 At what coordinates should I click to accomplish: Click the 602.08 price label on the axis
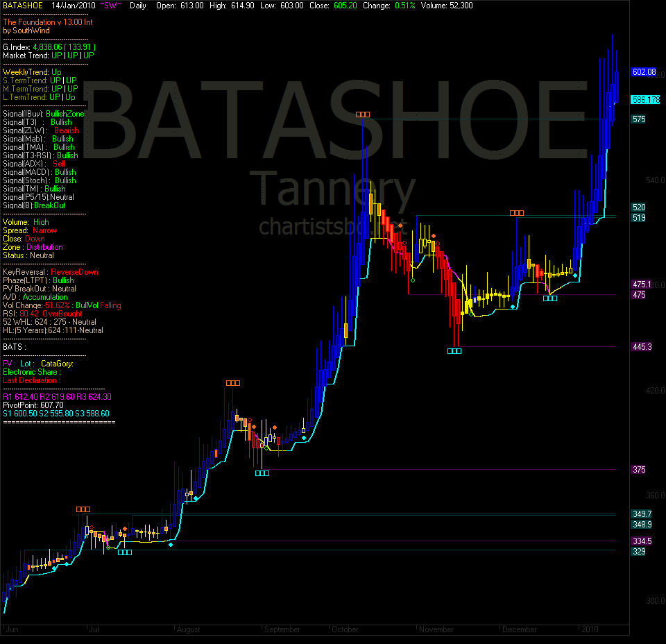click(x=644, y=72)
